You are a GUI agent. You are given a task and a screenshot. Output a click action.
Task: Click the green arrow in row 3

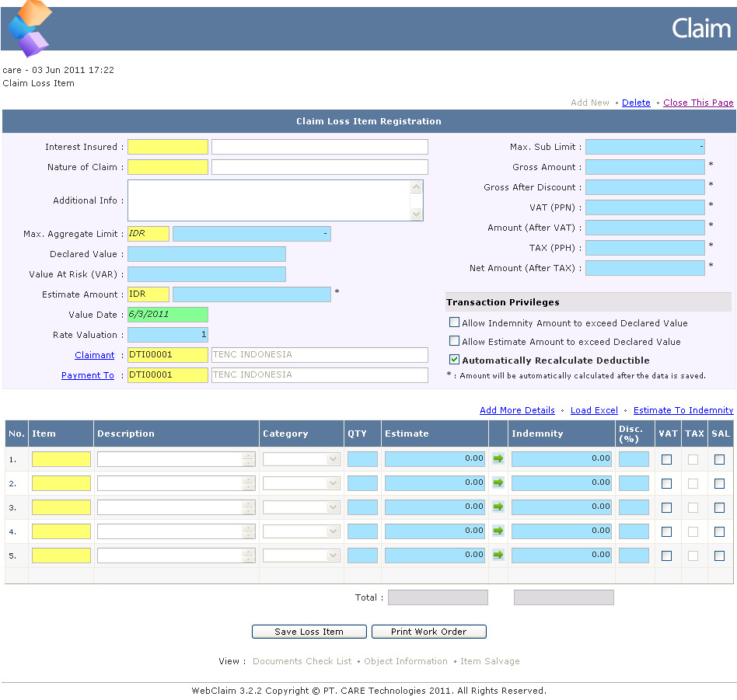[498, 507]
